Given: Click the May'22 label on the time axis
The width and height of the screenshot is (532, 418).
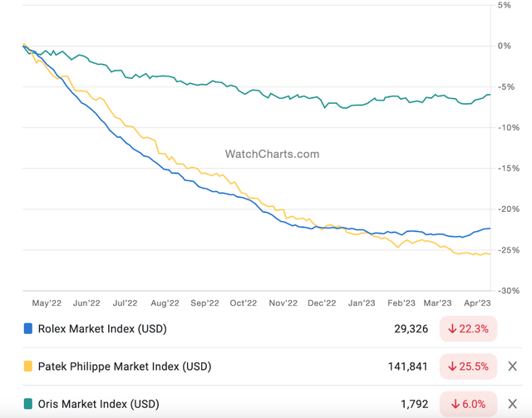Looking at the screenshot, I should click(47, 304).
